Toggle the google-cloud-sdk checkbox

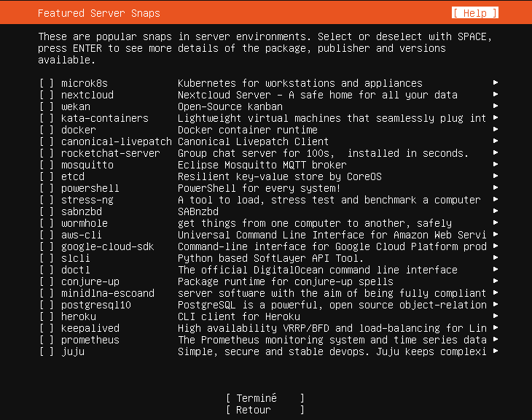[x=47, y=246]
